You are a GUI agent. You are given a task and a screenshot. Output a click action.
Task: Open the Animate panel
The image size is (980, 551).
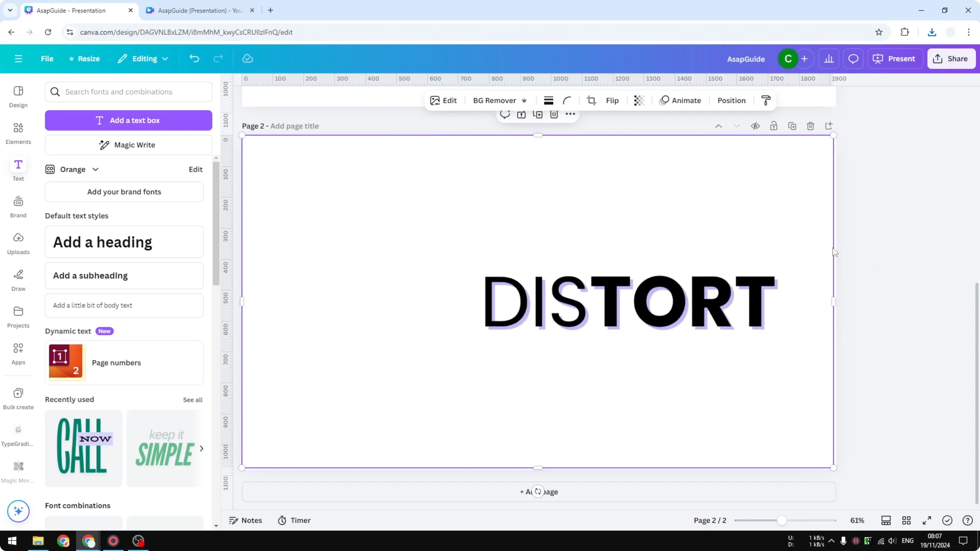click(681, 100)
